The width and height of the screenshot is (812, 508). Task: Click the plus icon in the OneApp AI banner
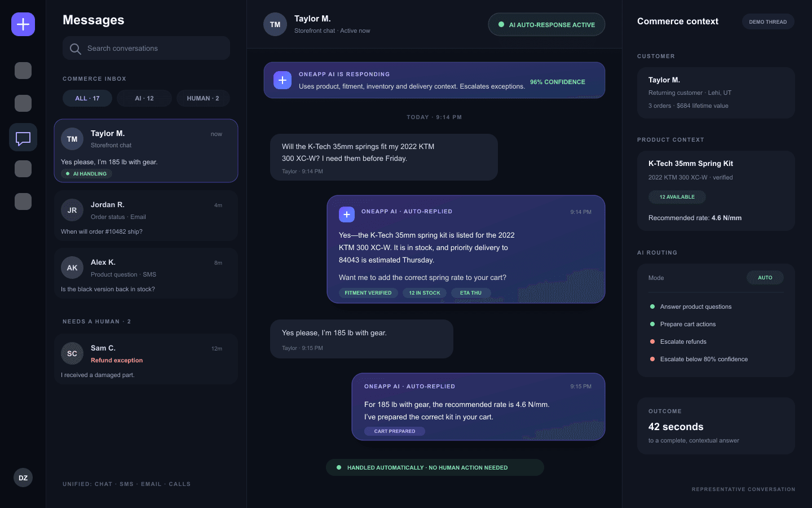pyautogui.click(x=283, y=80)
